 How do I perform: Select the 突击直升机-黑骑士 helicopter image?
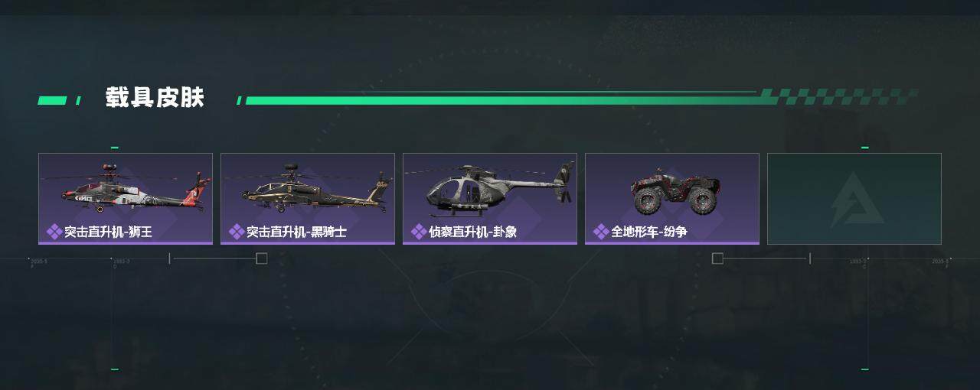pyautogui.click(x=309, y=188)
